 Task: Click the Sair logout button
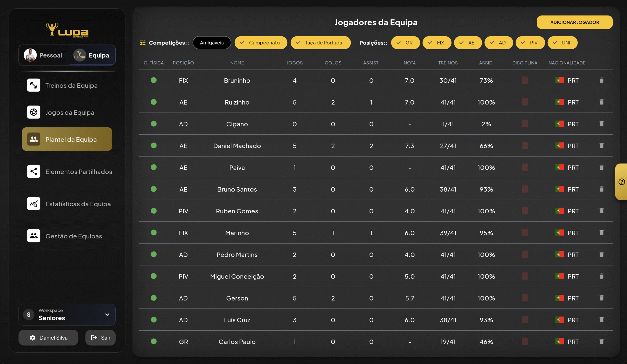click(x=100, y=338)
